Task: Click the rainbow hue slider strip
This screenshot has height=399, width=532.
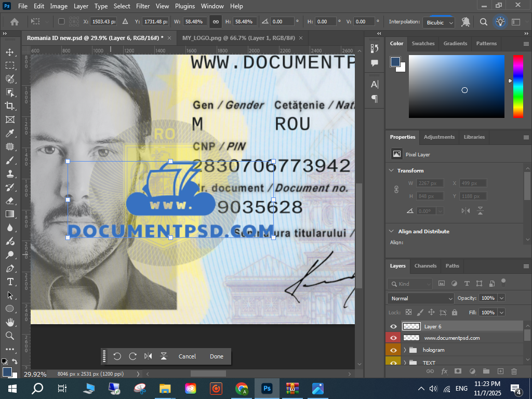Action: (518, 86)
